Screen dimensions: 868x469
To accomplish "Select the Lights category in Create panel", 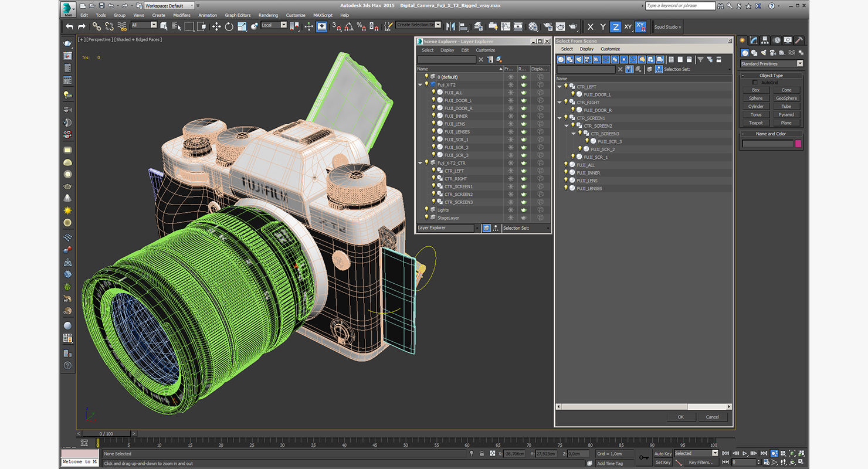I will [764, 53].
